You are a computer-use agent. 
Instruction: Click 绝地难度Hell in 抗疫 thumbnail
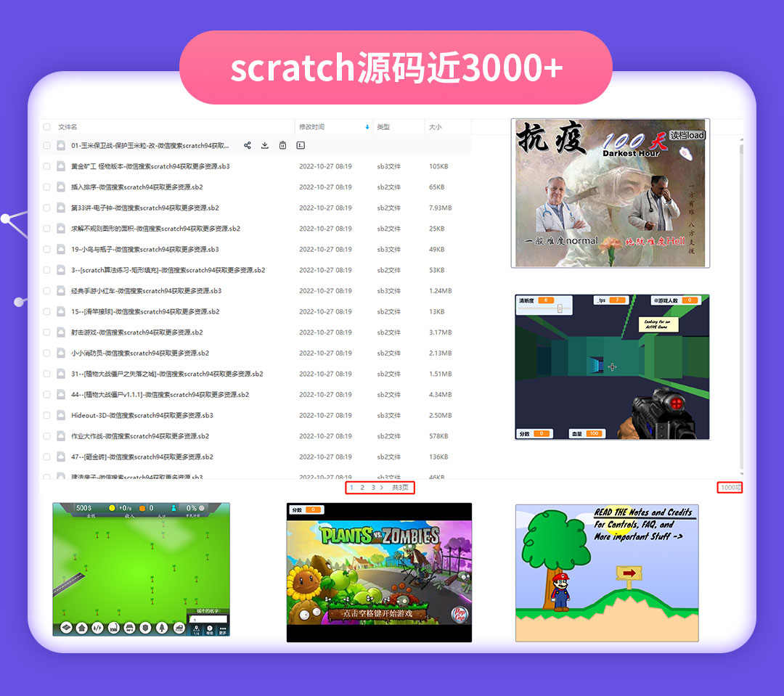click(656, 241)
